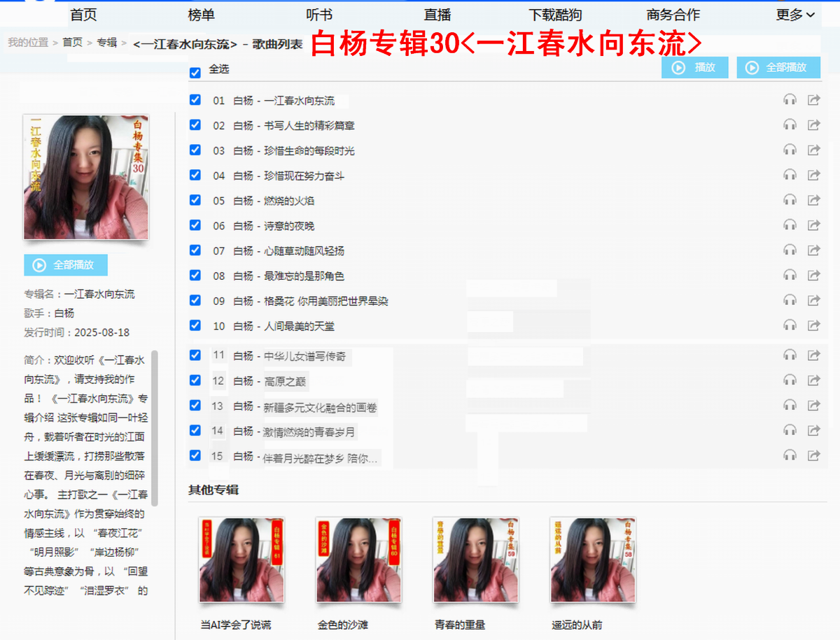Listen to 书写人生的精彩篇章 via headphone icon
This screenshot has height=640, width=840.
point(790,125)
